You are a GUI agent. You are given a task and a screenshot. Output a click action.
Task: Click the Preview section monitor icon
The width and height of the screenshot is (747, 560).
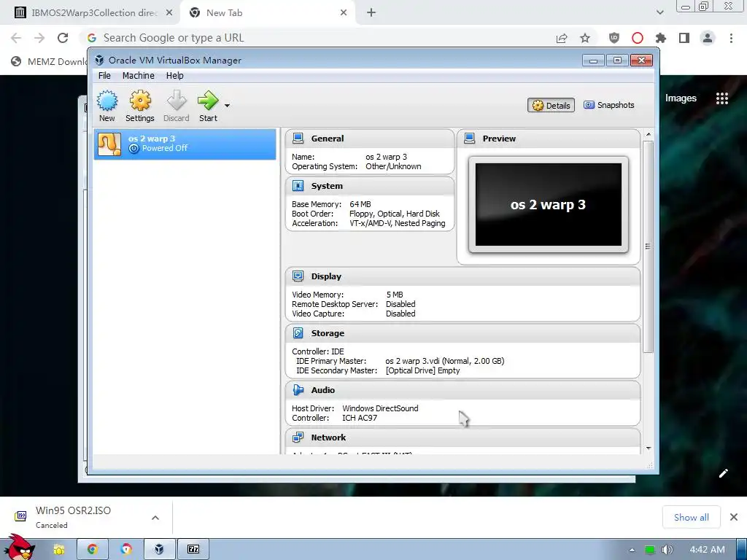coord(470,139)
